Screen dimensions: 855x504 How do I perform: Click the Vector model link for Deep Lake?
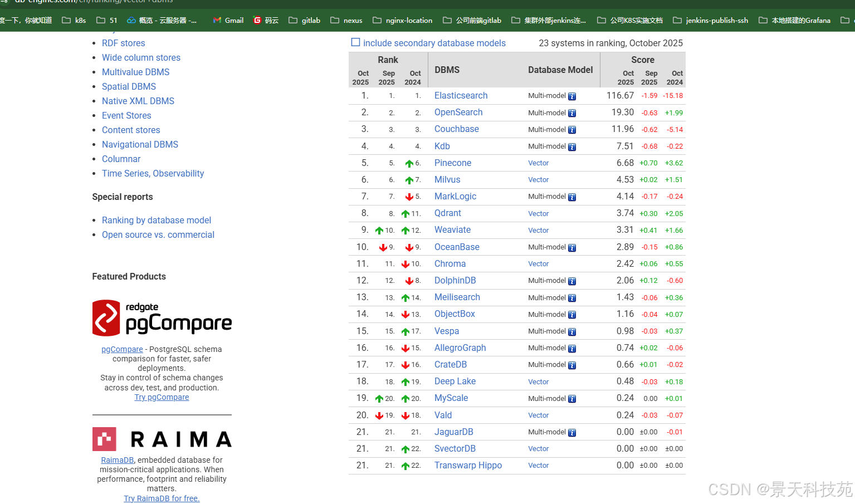(x=539, y=382)
